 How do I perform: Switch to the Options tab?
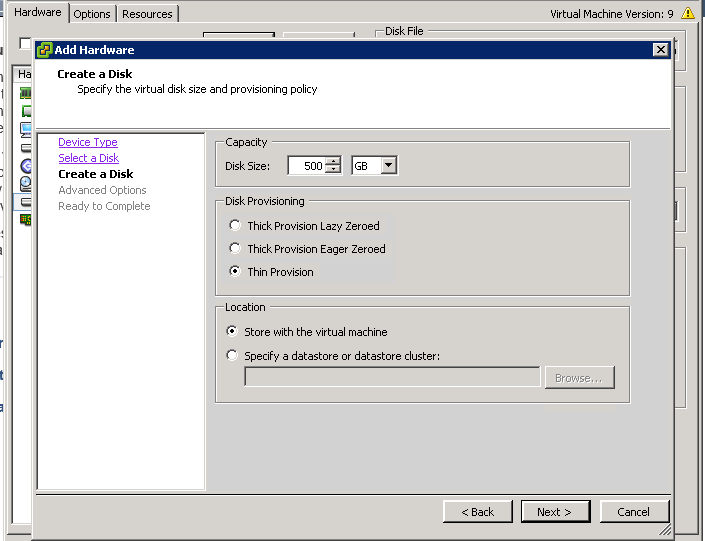tap(92, 14)
